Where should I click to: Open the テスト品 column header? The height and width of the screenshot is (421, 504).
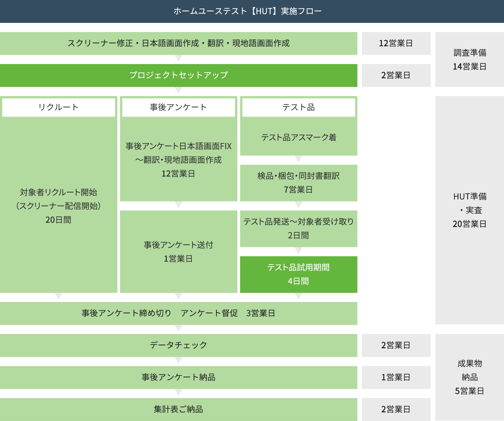[x=299, y=107]
